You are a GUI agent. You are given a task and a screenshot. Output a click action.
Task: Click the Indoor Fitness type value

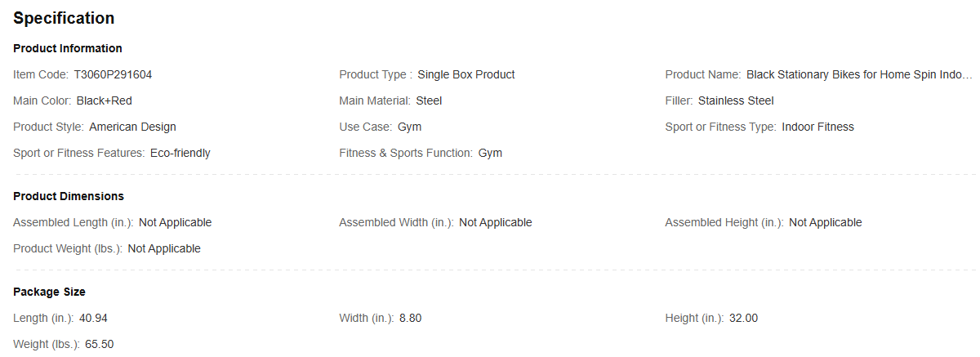point(817,127)
